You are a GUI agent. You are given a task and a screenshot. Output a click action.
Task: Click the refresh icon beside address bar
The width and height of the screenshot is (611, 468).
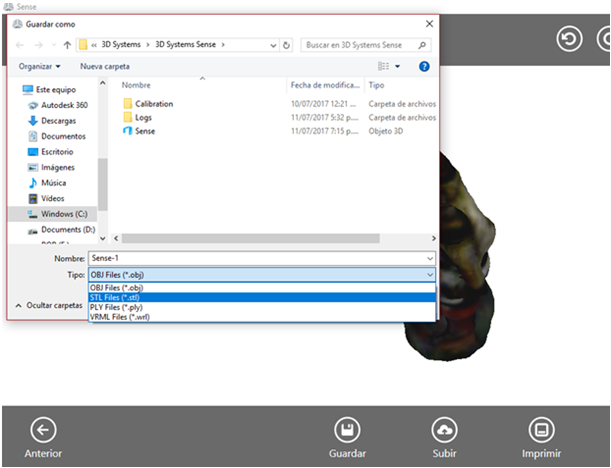pyautogui.click(x=286, y=45)
